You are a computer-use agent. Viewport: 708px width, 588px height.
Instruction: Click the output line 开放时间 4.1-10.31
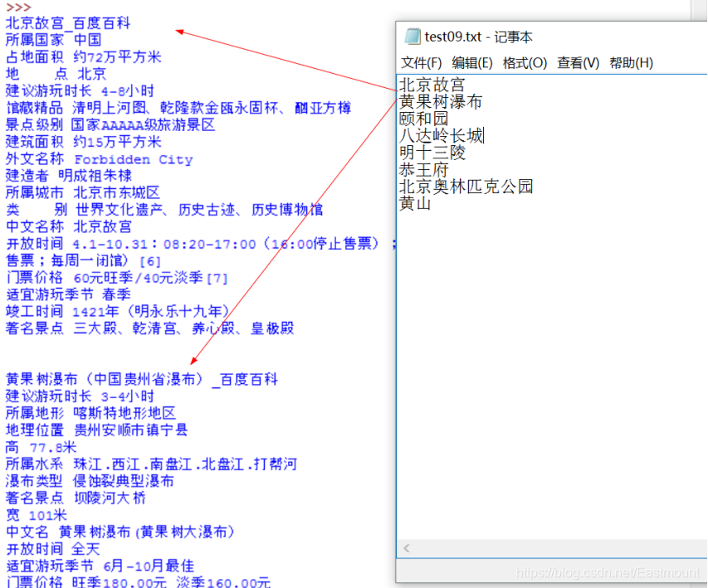pyautogui.click(x=201, y=244)
